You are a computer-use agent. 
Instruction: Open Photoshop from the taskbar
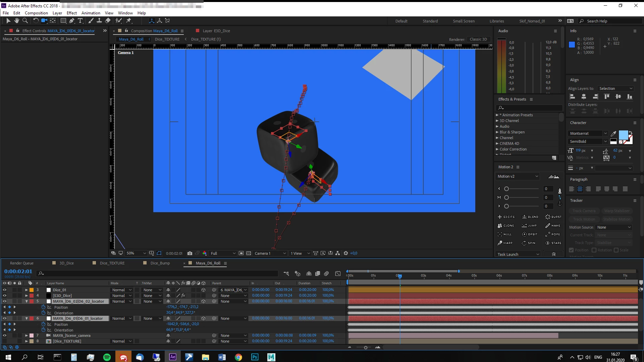255,357
